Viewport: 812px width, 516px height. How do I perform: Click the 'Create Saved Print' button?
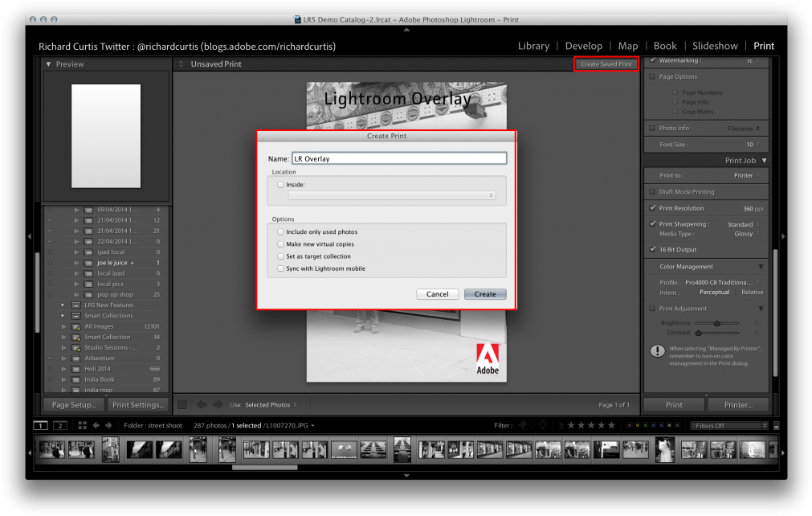click(606, 64)
